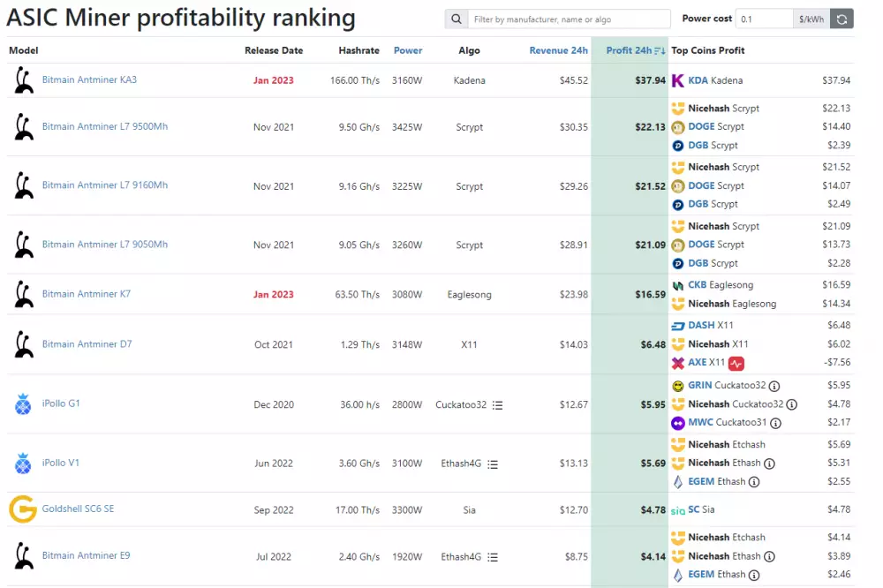Screen dimensions: 883x588
Task: Open the Bitmain Antminer K7 link
Action: 86,294
